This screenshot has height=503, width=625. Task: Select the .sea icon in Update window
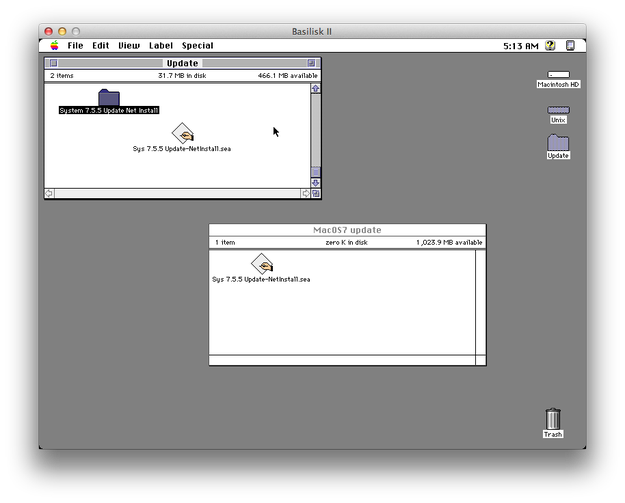coord(183,133)
